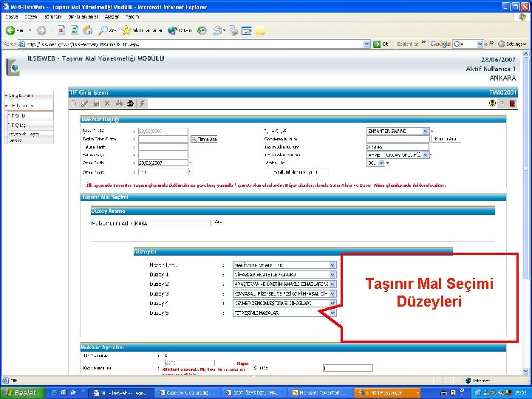Switch to MSN Messenger taskbar button
The image size is (532, 399).
[x=386, y=393]
